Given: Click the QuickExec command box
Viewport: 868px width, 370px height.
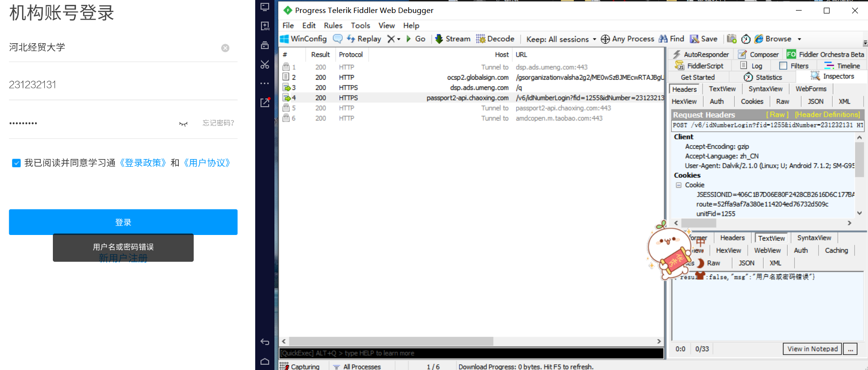Looking at the screenshot, I should pos(471,353).
